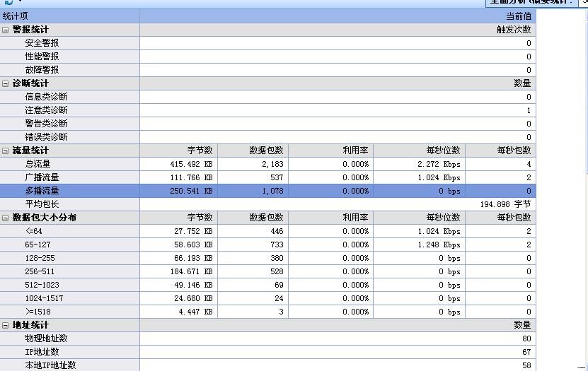Collapse the 警报统计 section
This screenshot has width=588, height=371.
6,30
